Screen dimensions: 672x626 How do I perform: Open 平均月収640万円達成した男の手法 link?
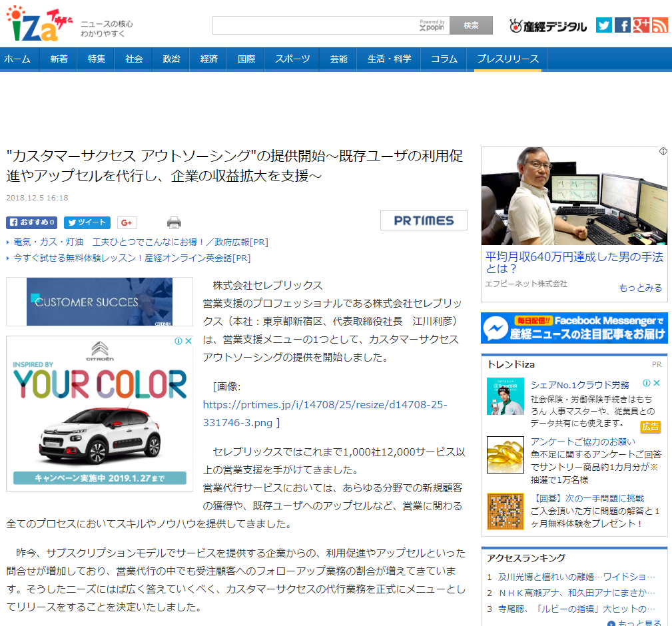574,262
